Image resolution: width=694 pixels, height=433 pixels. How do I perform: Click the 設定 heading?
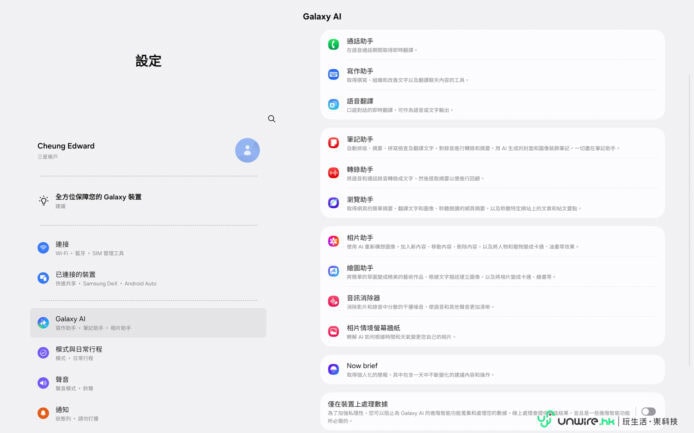point(148,61)
